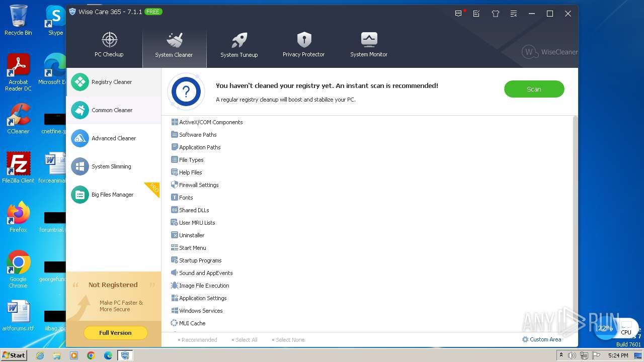Open the PC Checkup tab
This screenshot has height=362, width=644.
pyautogui.click(x=109, y=45)
